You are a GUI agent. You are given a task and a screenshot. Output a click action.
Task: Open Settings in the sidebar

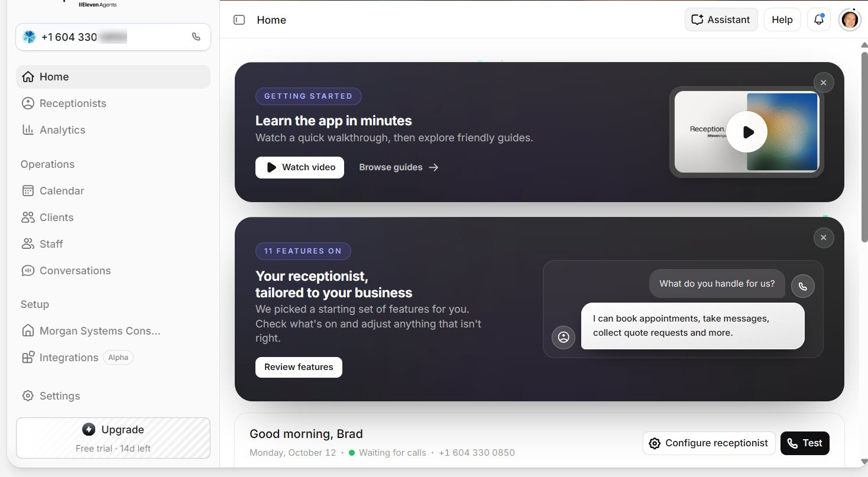click(113, 396)
